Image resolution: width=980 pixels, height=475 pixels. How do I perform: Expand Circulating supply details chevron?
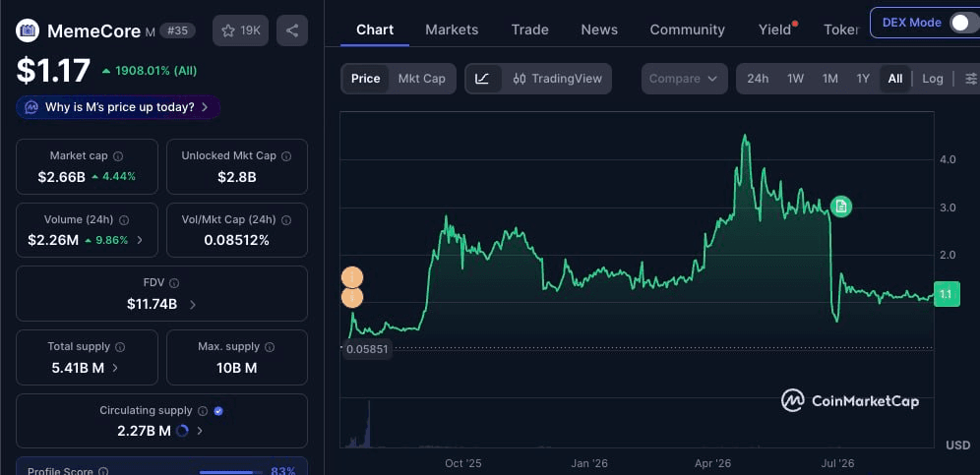click(x=200, y=431)
